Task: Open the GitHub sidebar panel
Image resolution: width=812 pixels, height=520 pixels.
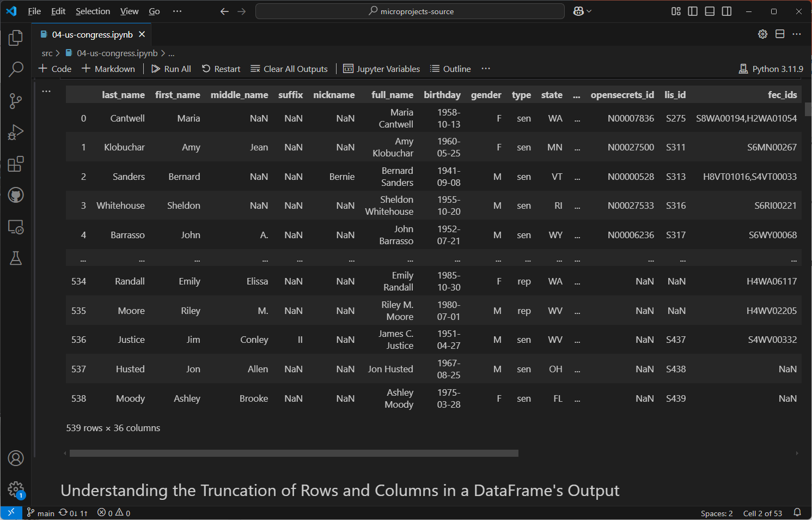Action: (x=16, y=195)
